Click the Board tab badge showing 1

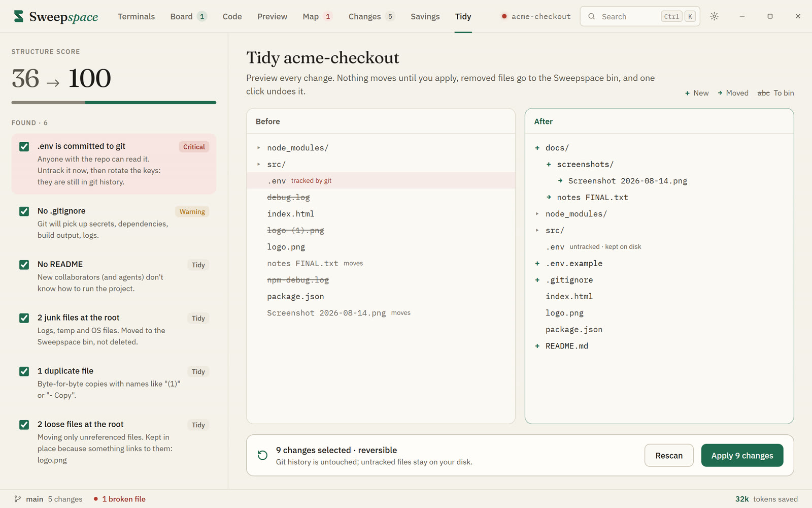[202, 16]
